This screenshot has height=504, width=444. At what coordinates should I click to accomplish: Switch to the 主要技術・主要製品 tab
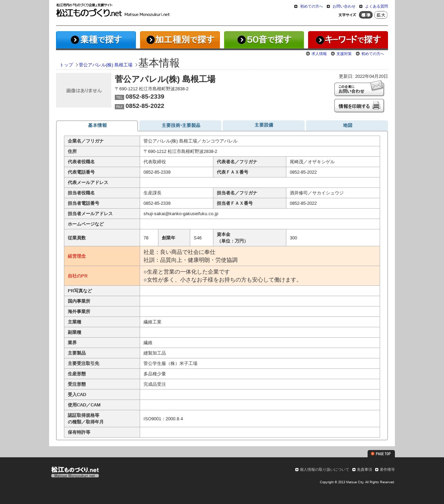tap(181, 126)
